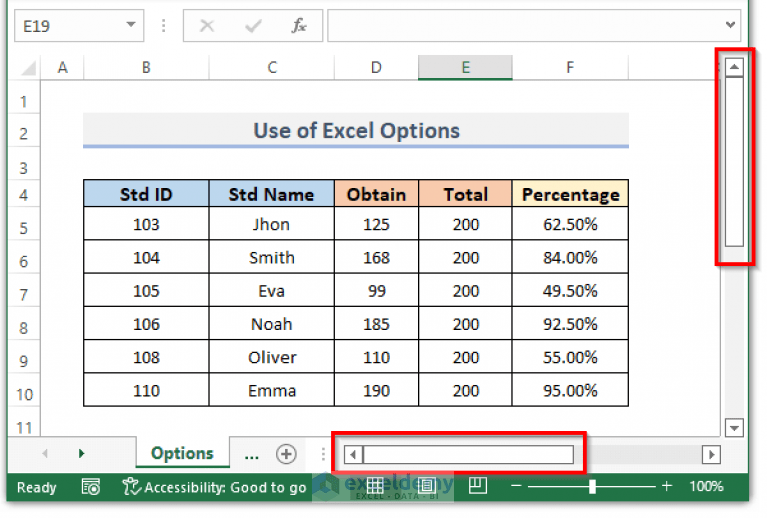The width and height of the screenshot is (767, 518).
Task: Click the horizontal scrollbar thumb
Action: pos(470,457)
